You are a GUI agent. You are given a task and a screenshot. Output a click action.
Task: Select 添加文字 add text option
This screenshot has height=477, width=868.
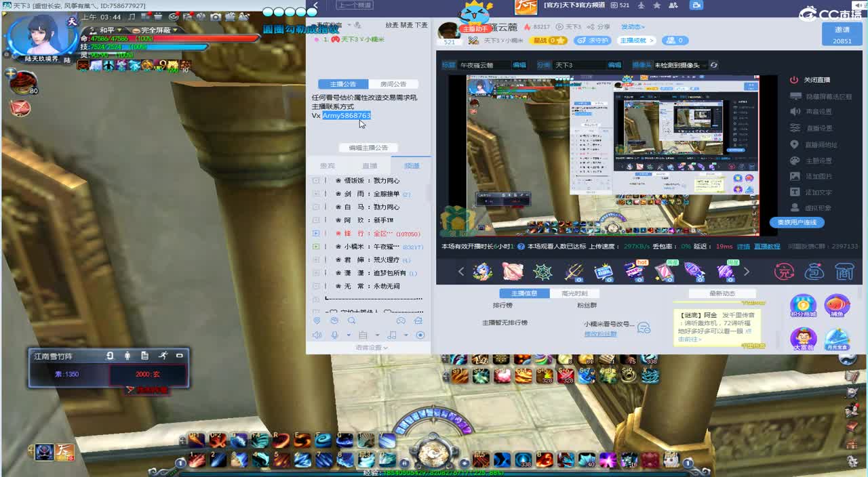tap(811, 192)
